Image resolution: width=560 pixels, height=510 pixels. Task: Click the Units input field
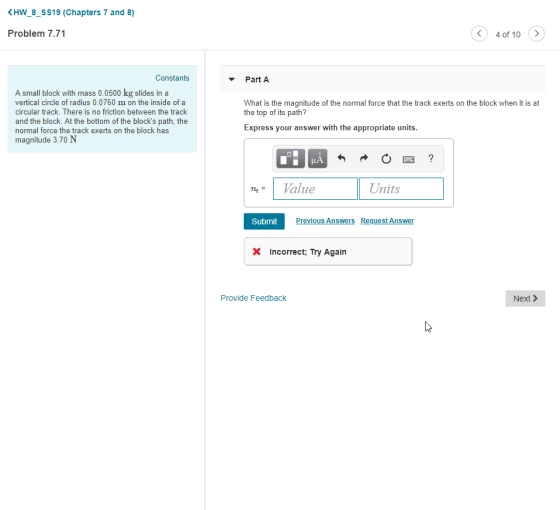coord(401,189)
